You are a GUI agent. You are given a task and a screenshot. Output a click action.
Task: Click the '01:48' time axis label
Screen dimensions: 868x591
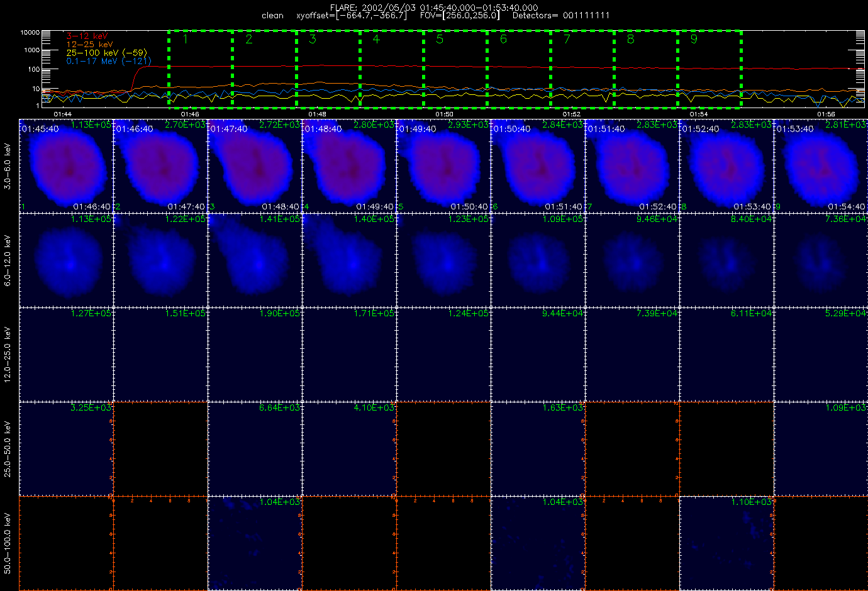(317, 114)
